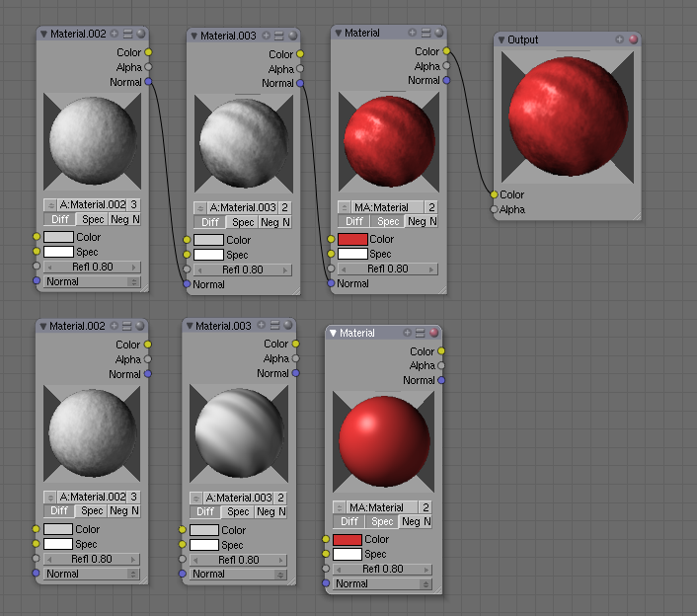Click user count 2 beside MA:Material wired to Output
This screenshot has height=616, width=697.
coord(430,207)
